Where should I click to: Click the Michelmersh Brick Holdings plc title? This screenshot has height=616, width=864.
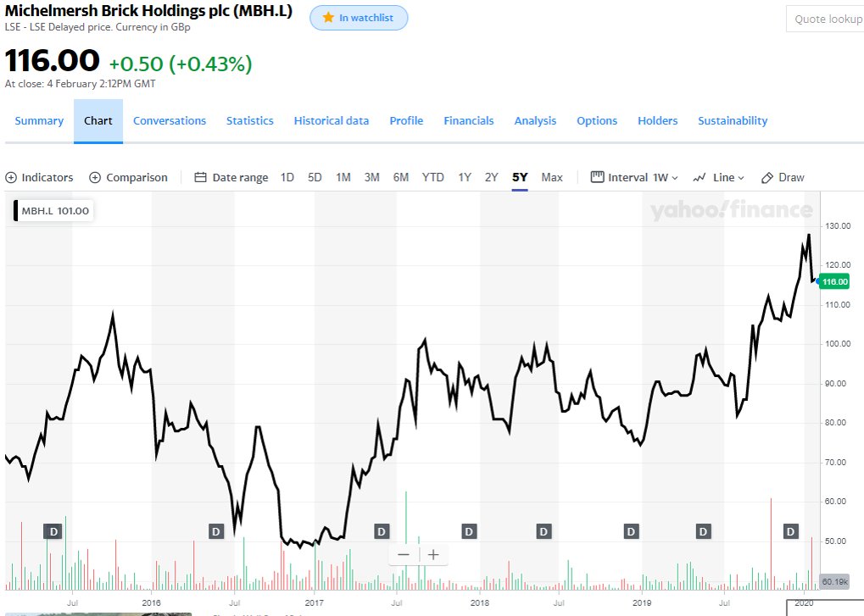click(148, 10)
